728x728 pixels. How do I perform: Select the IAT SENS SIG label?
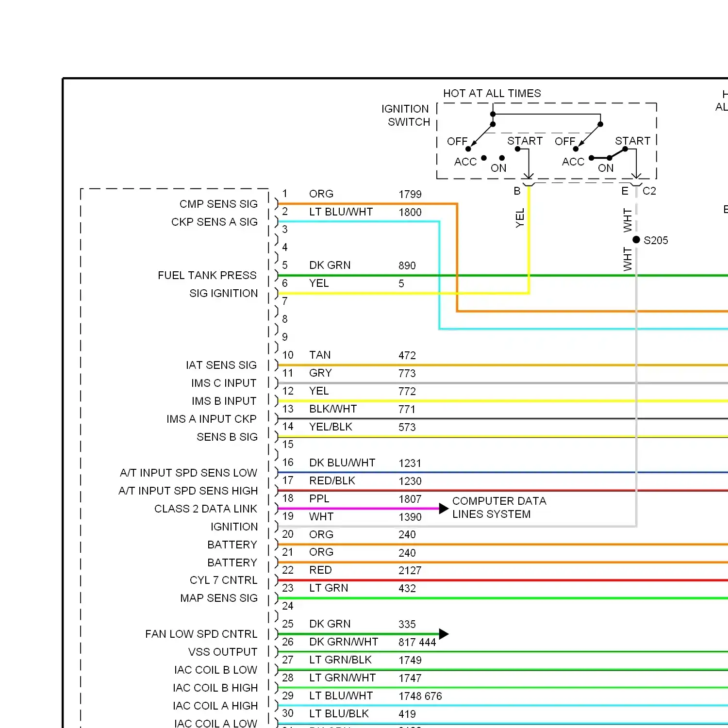221,365
